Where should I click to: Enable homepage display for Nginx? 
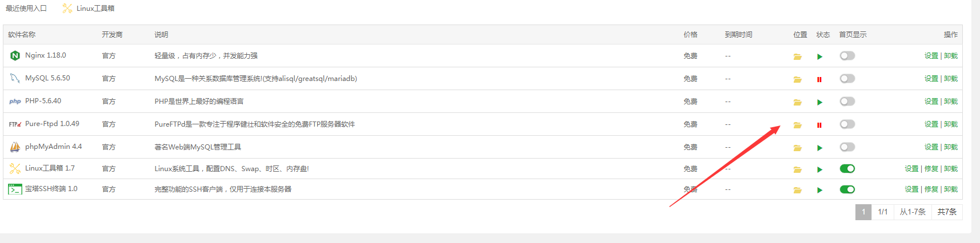847,56
